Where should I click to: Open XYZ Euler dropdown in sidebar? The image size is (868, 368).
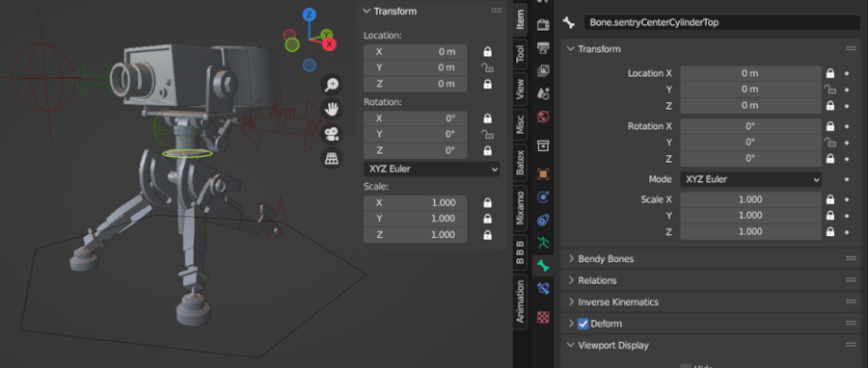432,170
